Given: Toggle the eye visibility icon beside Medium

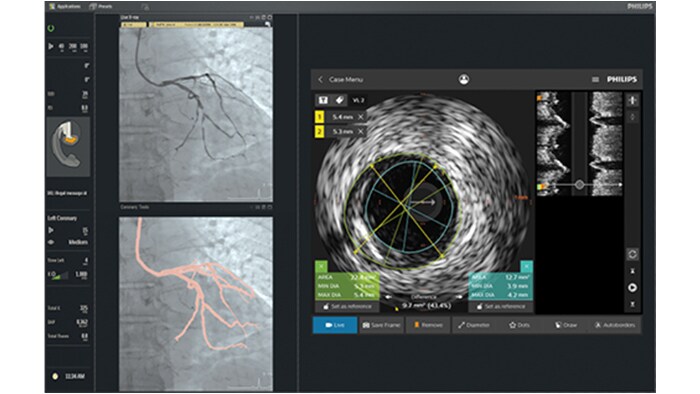Looking at the screenshot, I should [51, 242].
